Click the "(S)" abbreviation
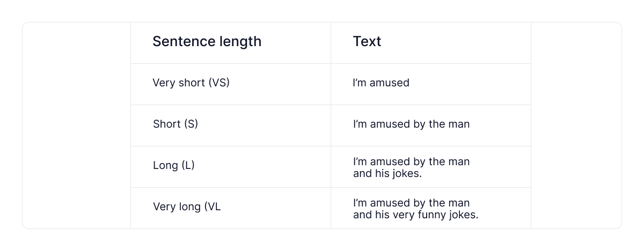 191,124
